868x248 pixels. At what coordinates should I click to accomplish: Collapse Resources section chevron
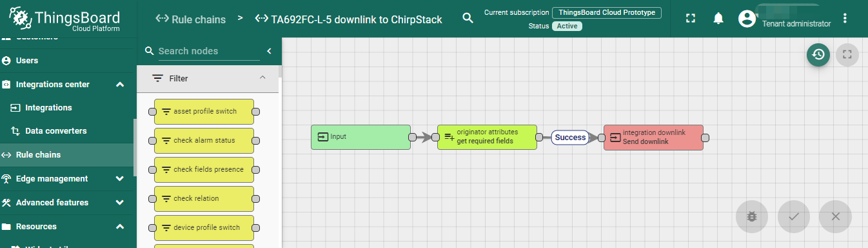(119, 226)
